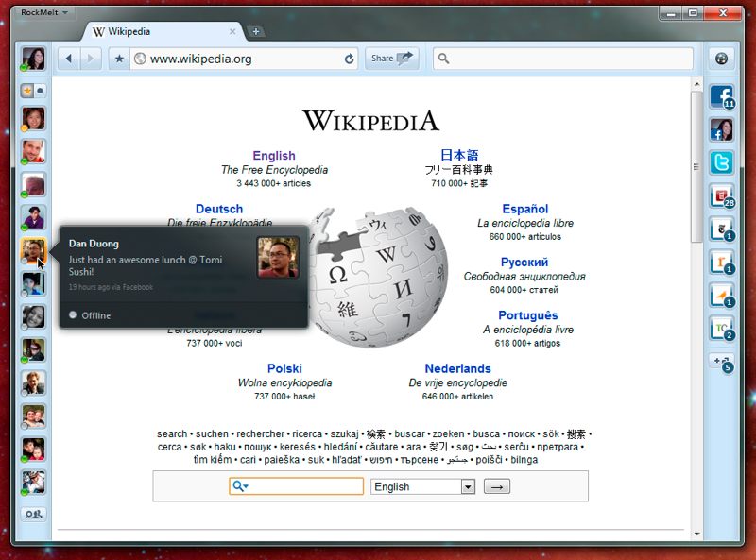Image resolution: width=756 pixels, height=560 pixels.
Task: Open the Facebook profile icon with woman's photo
Action: 721,129
